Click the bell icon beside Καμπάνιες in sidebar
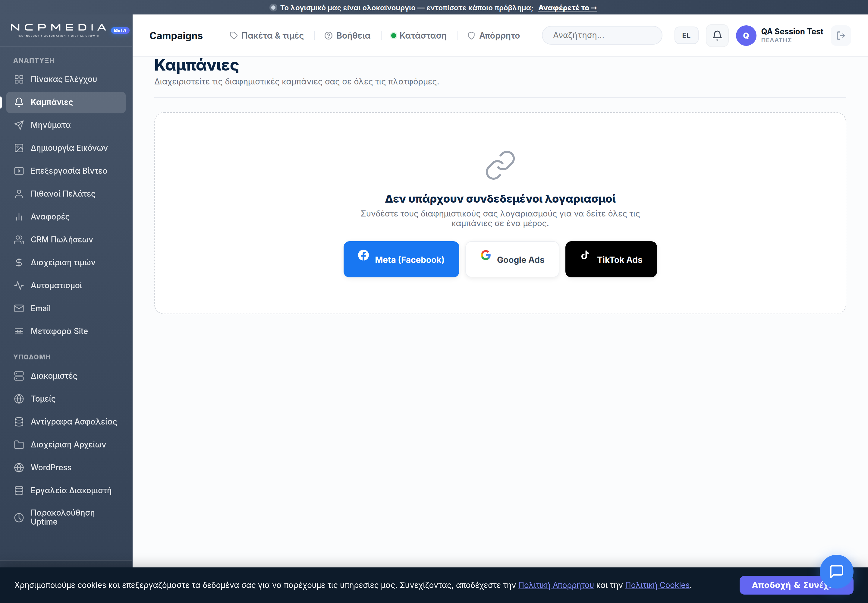This screenshot has height=603, width=868. coord(19,102)
